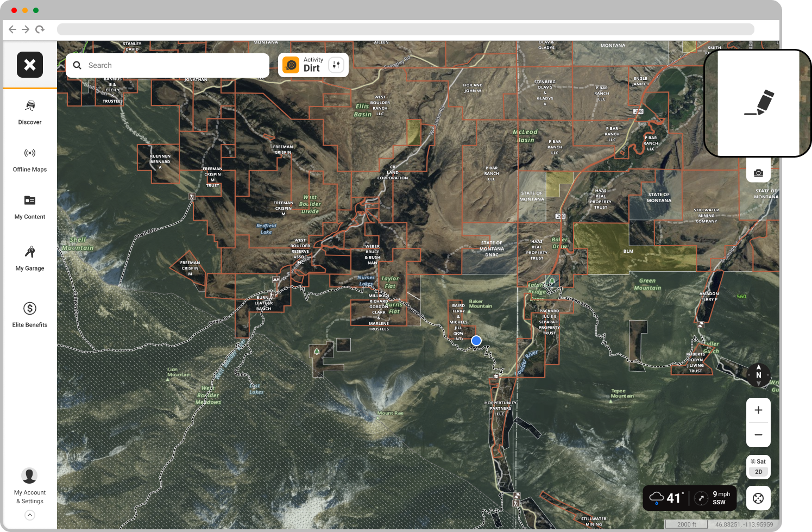
Task: Click the McLeod Basin label
Action: click(525, 136)
